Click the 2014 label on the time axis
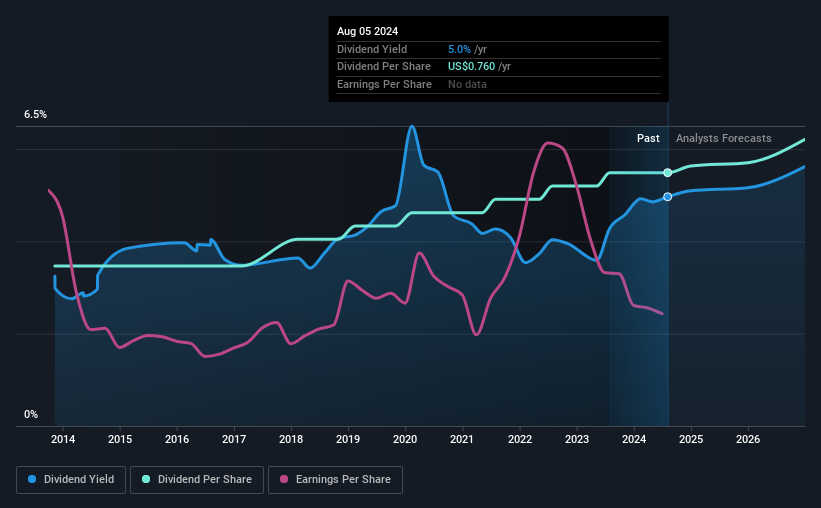This screenshot has height=508, width=821. [63, 439]
